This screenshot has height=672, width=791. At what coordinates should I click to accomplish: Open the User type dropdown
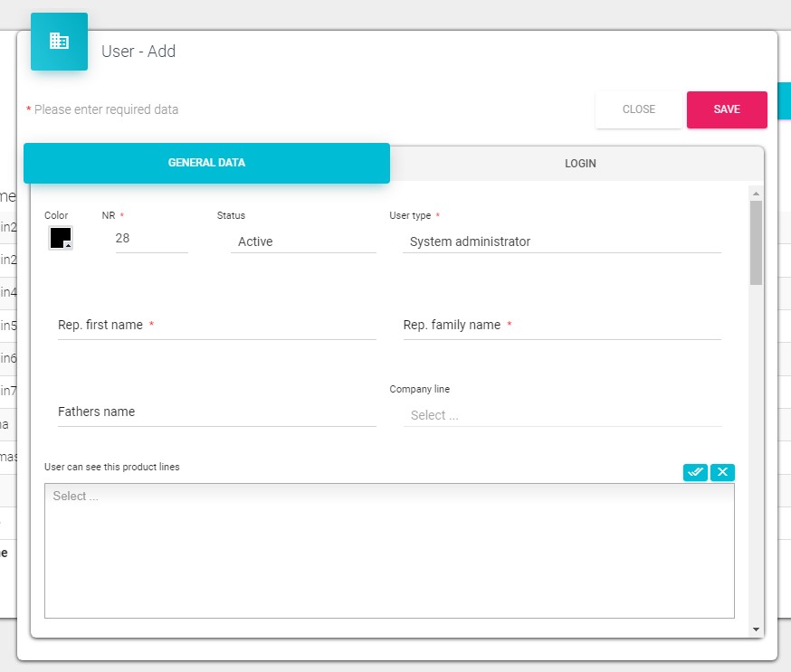point(561,241)
